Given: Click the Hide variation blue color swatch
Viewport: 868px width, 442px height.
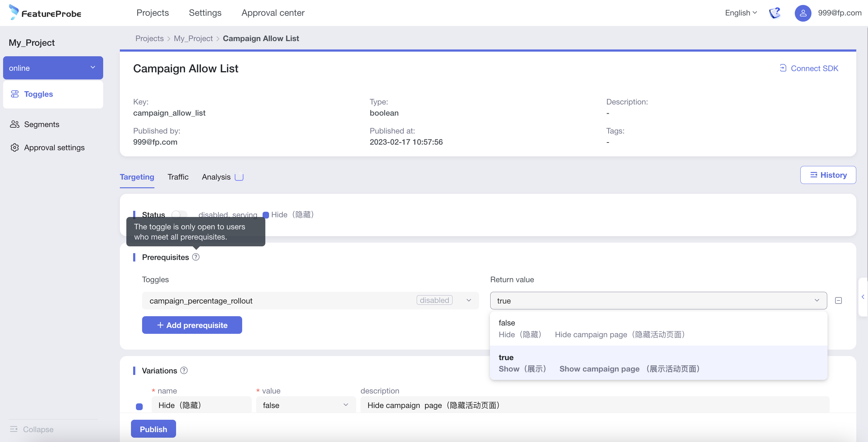Looking at the screenshot, I should coord(139,406).
